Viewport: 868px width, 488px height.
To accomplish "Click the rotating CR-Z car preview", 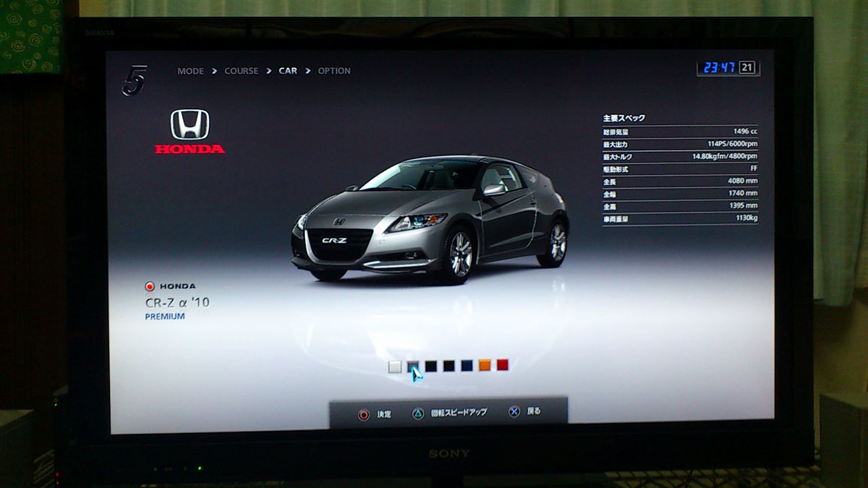I will [430, 219].
